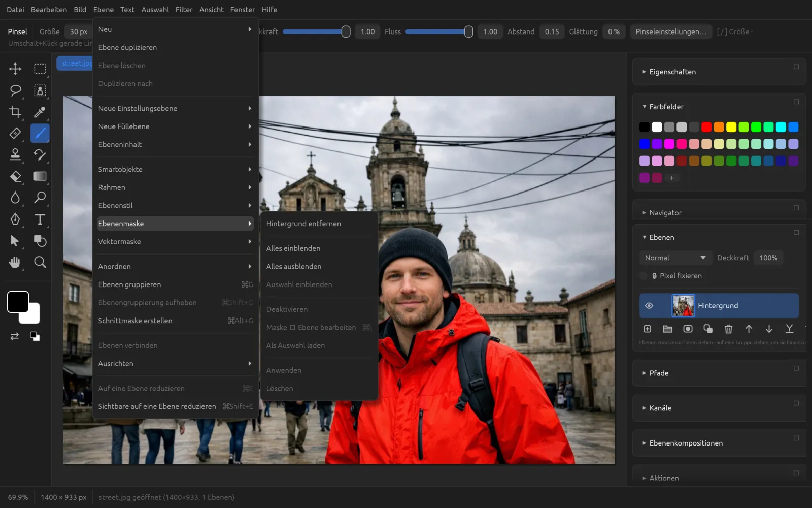This screenshot has width=812, height=508.
Task: Select Alles einblenden in Ebenenmaske submenu
Action: pos(319,248)
